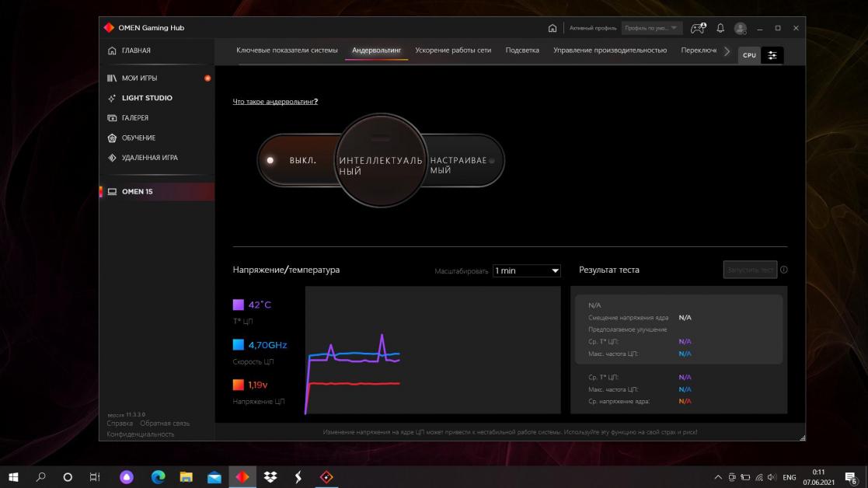Click the OMEN Gaming Hub diamond logo
This screenshot has width=868, height=488.
click(x=109, y=28)
